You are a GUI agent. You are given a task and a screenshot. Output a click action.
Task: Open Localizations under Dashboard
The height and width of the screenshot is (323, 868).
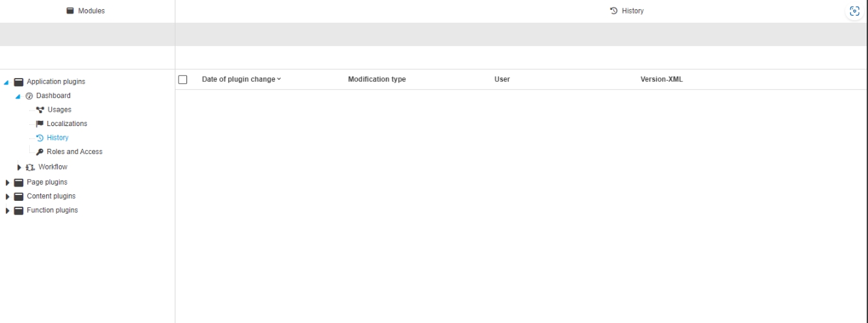(67, 123)
